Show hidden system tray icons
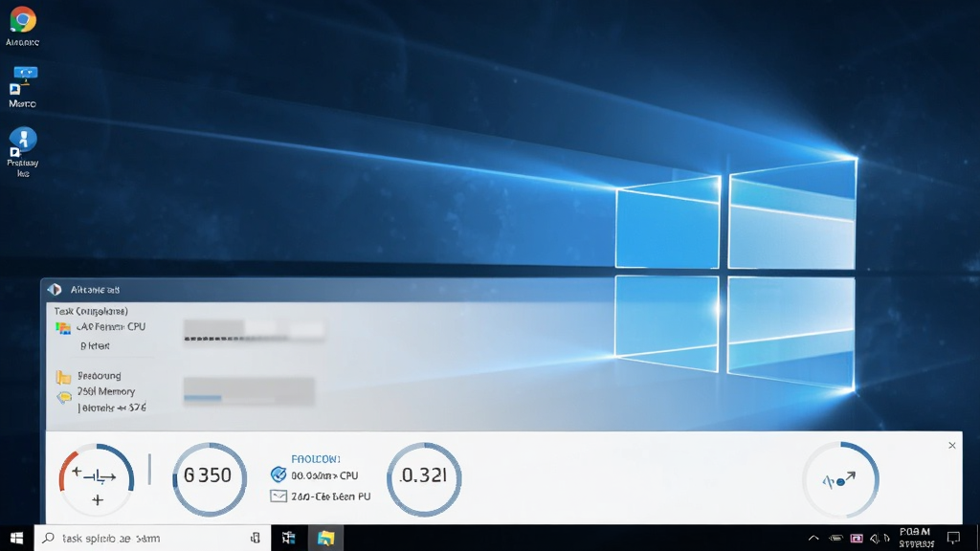The image size is (980, 551). 813,538
